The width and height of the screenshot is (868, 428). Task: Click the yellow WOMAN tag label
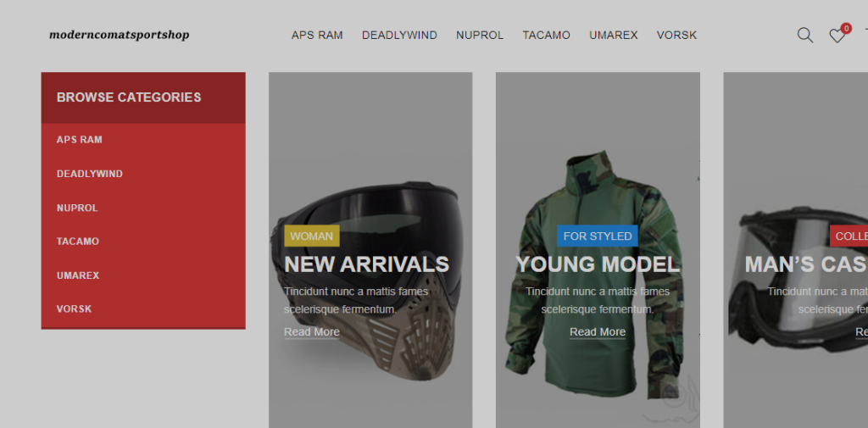point(312,236)
